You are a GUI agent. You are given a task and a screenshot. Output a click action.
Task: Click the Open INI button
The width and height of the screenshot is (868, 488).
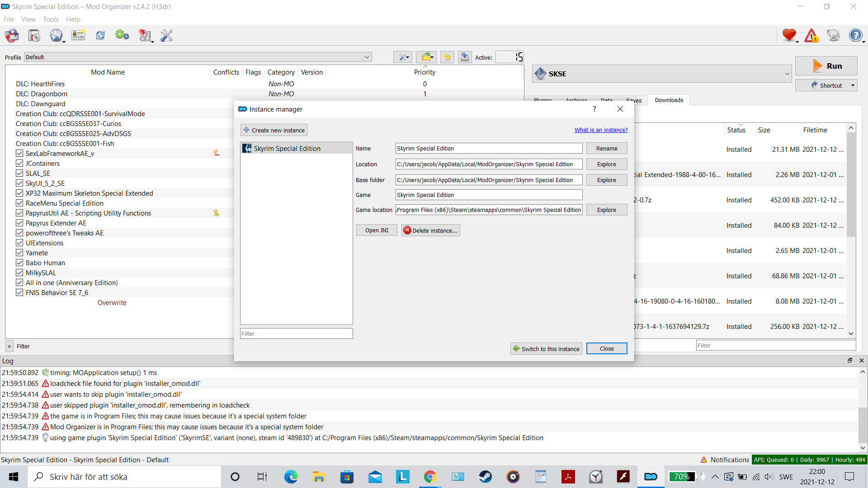(x=377, y=230)
